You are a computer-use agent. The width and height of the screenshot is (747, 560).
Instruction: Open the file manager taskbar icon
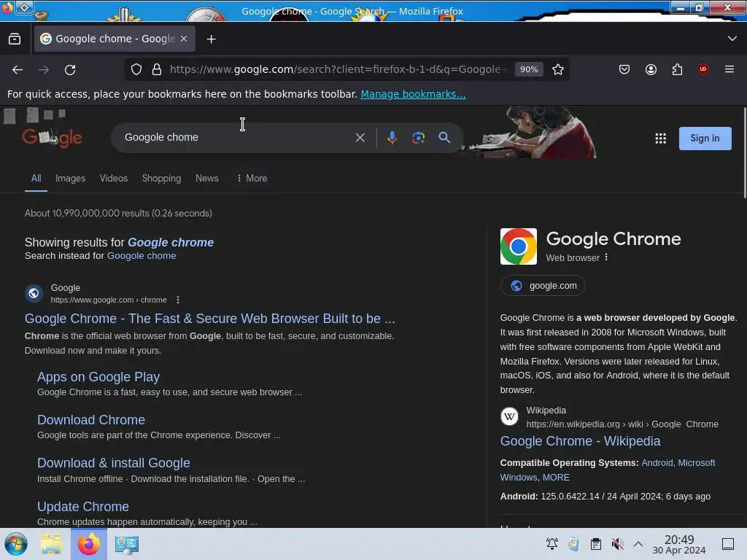click(x=51, y=544)
